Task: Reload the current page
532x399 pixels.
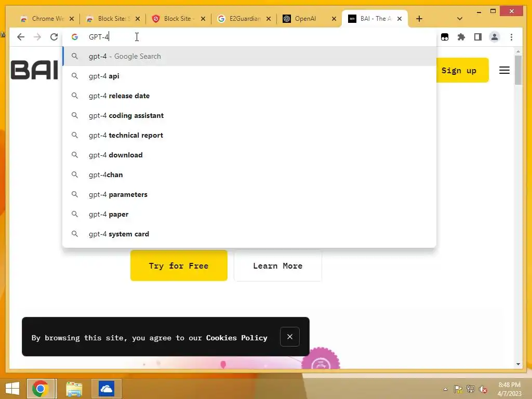Action: click(54, 37)
